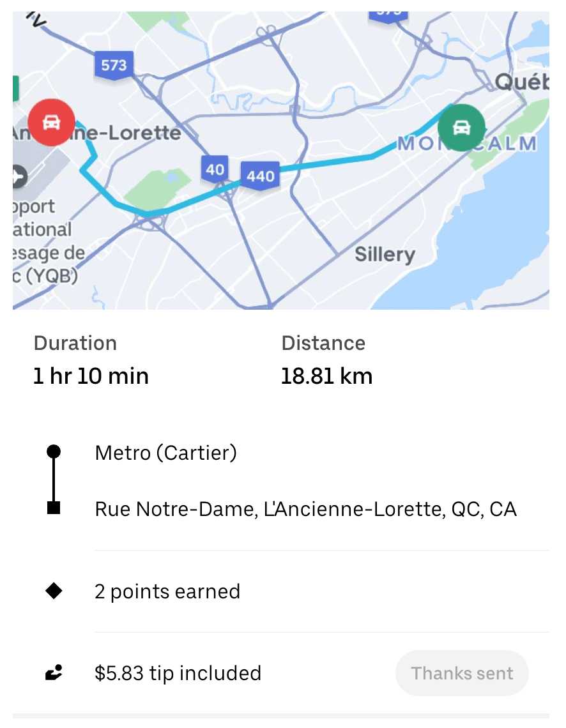Click the highway 573 shield near L'Ancienne-Lorette
Viewport: 566px width, 728px height.
point(114,65)
